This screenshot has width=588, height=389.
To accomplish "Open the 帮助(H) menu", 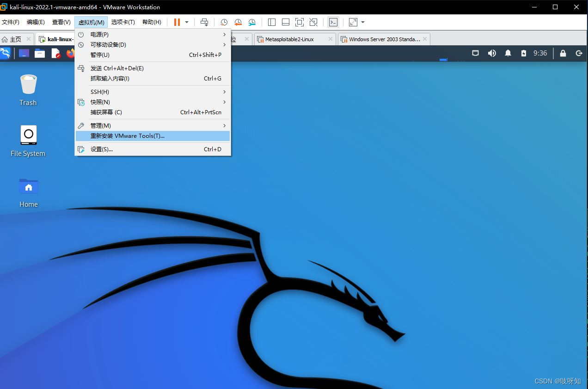I will pyautogui.click(x=152, y=22).
